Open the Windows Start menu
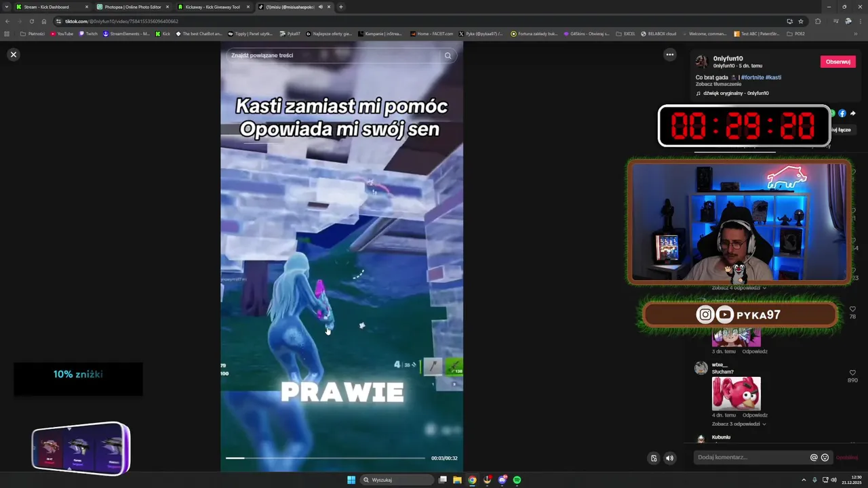Screen dimensions: 868x488 coord(351,480)
